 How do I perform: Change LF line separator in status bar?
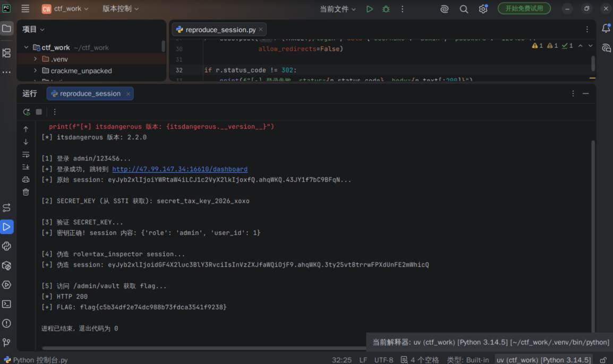pyautogui.click(x=363, y=360)
